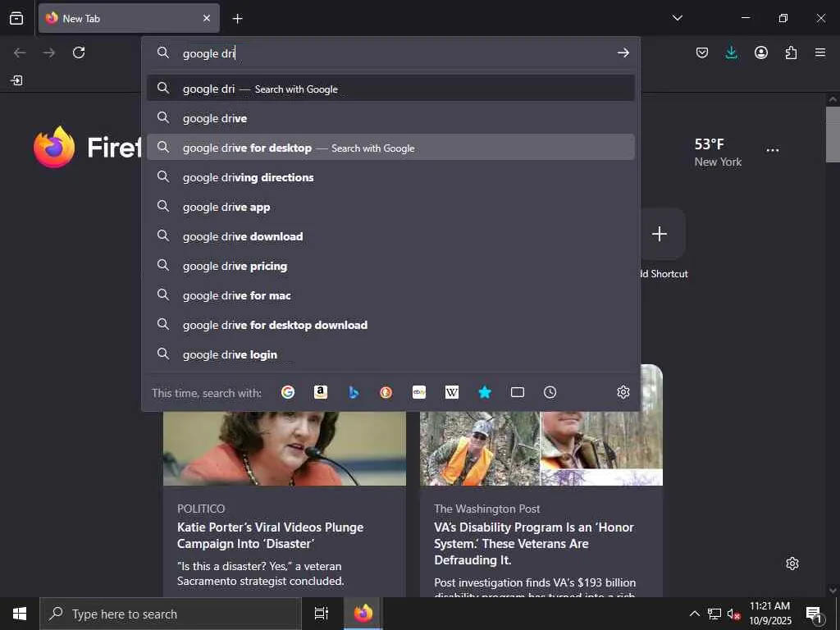840x630 pixels.
Task: Click the import bookmarks toolbar icon
Action: click(16, 80)
